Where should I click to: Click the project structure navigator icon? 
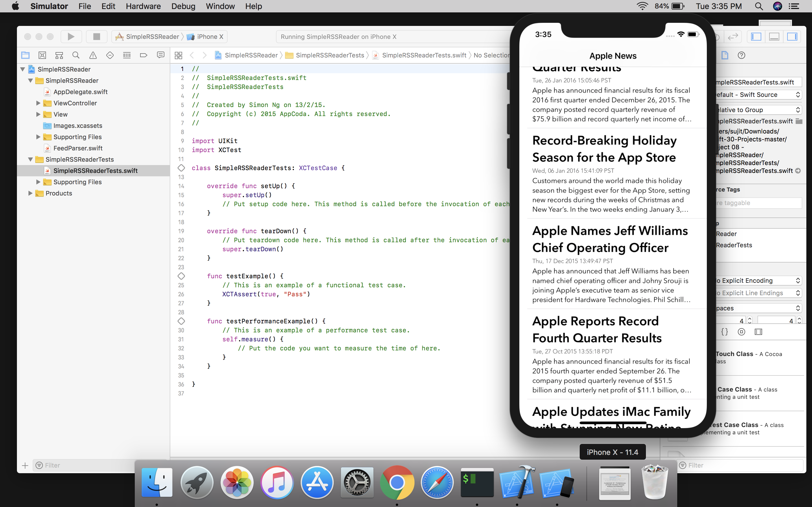coord(25,55)
